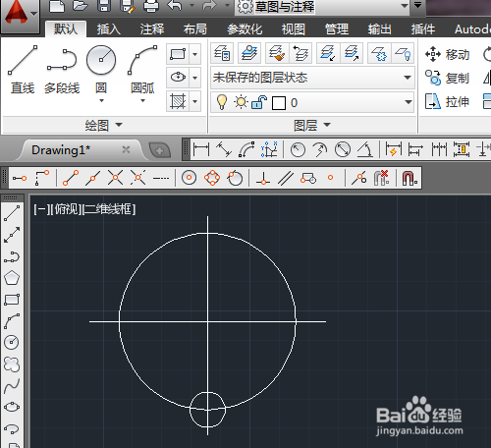The image size is (491, 448).
Task: Open the View (视图) ribbon tab
Action: pyautogui.click(x=294, y=29)
